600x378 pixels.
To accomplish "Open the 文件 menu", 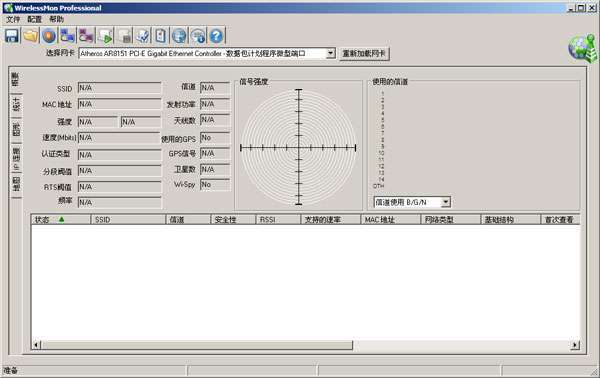I will tap(13, 19).
